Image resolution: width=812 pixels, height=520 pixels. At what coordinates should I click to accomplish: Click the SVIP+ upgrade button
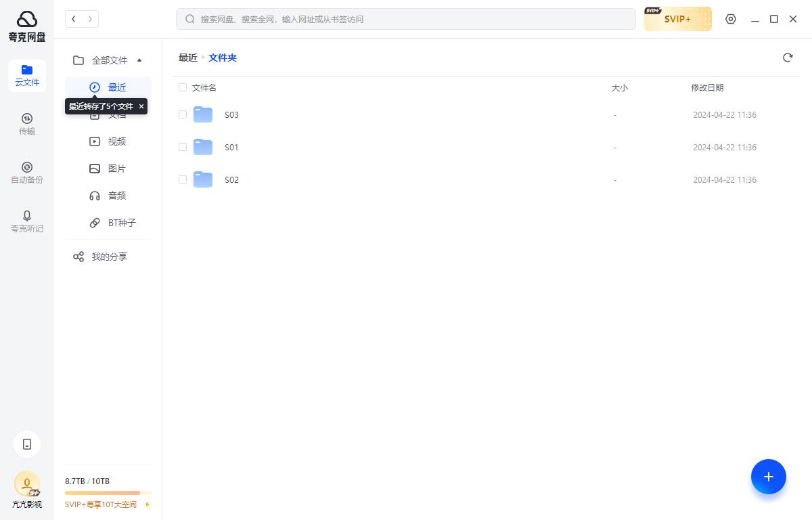point(677,19)
